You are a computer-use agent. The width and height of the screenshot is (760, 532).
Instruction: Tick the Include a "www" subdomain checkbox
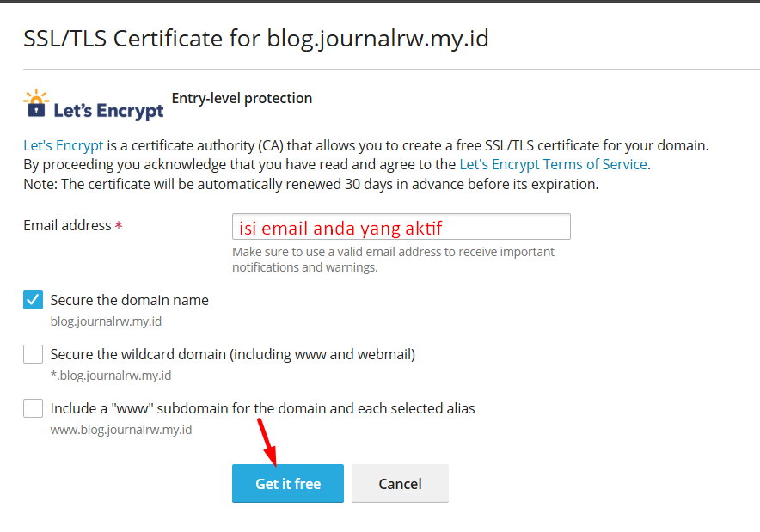point(33,408)
